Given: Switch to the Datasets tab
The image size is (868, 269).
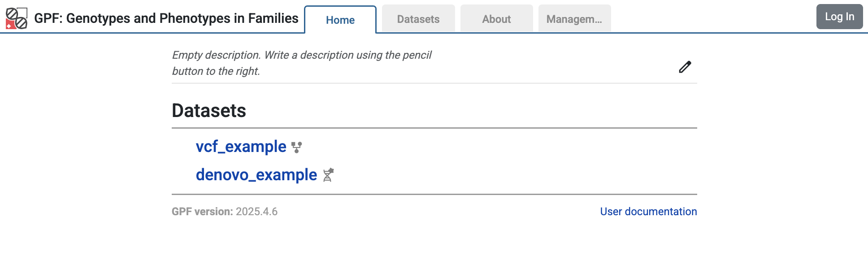Looking at the screenshot, I should [x=417, y=19].
